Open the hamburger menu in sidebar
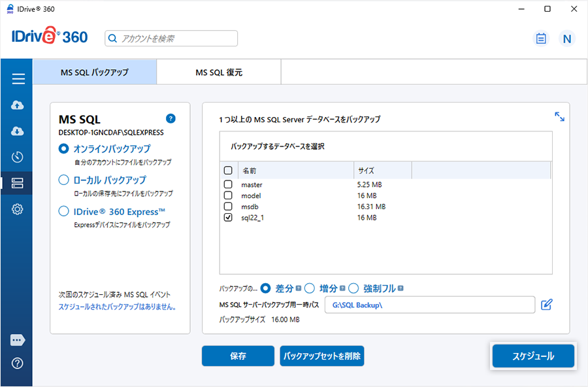 [18, 79]
